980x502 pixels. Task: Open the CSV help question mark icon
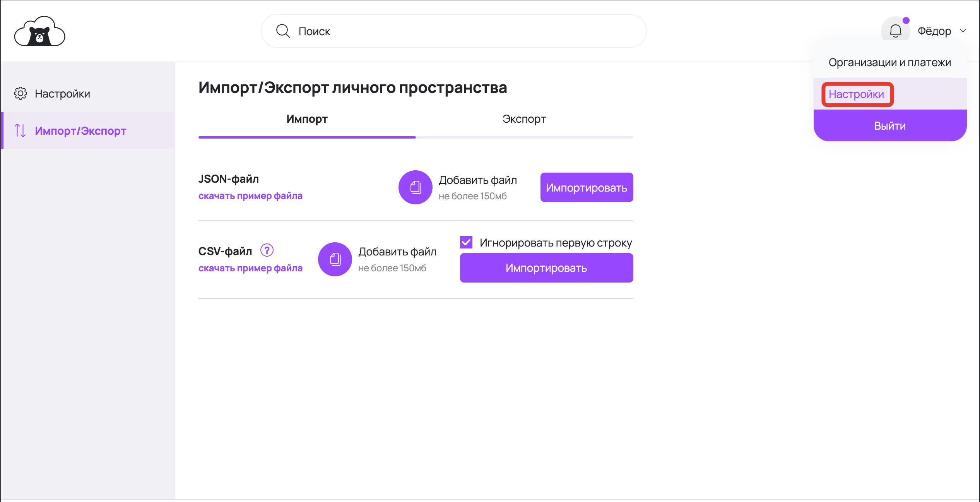click(267, 250)
